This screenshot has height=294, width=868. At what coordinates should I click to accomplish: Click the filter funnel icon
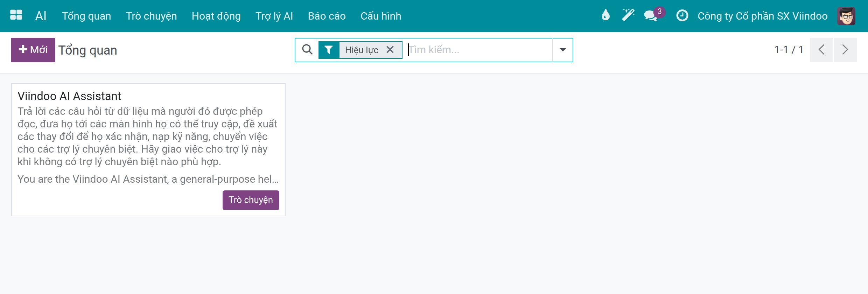(328, 50)
